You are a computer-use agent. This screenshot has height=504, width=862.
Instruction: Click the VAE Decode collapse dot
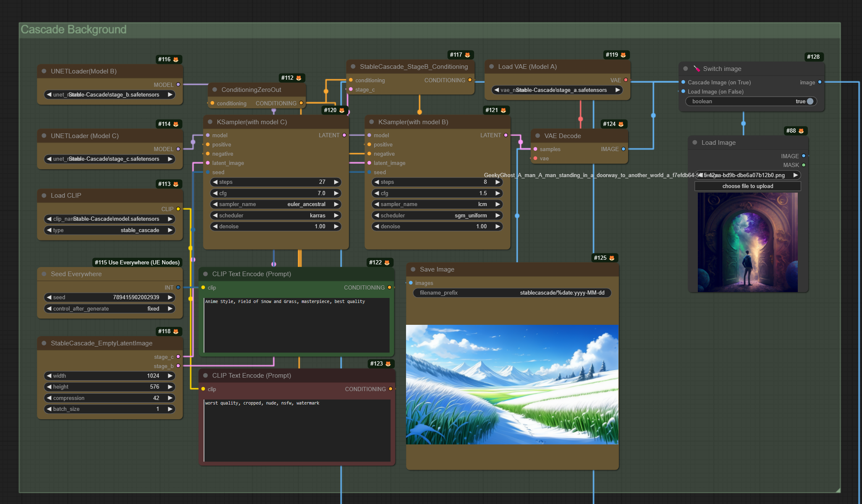pos(537,136)
